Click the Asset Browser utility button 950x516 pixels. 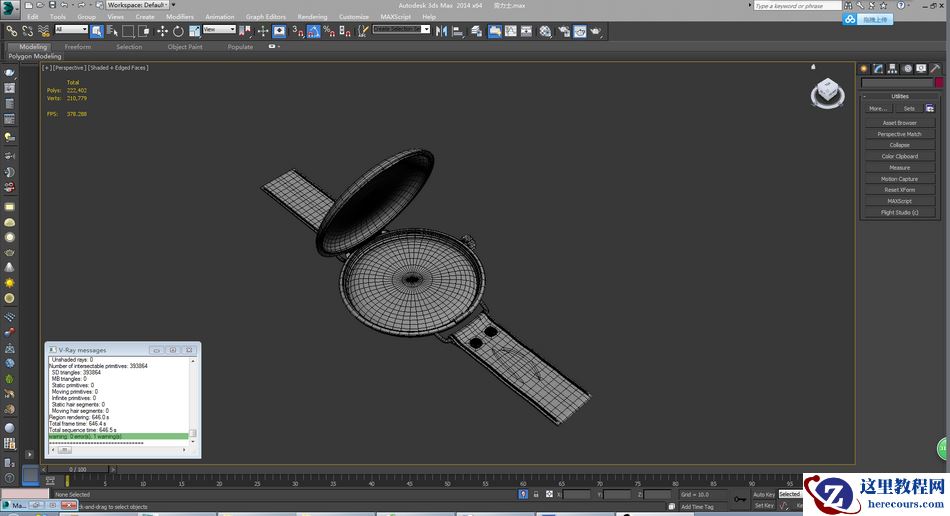coord(899,123)
